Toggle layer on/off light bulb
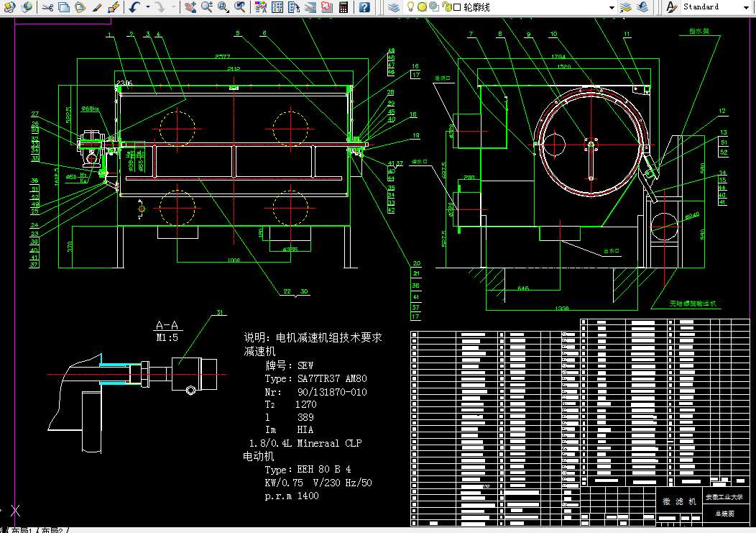 [410, 6]
